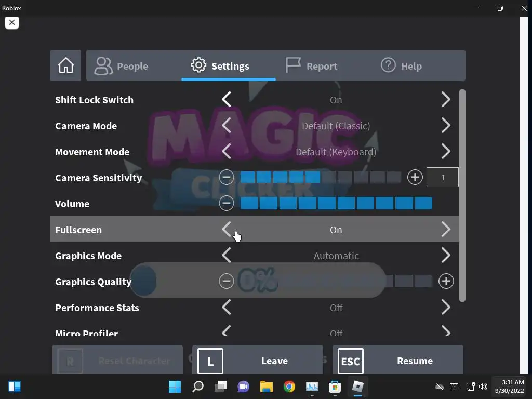
Task: Toggle Fullscreen with right arrow
Action: point(446,229)
